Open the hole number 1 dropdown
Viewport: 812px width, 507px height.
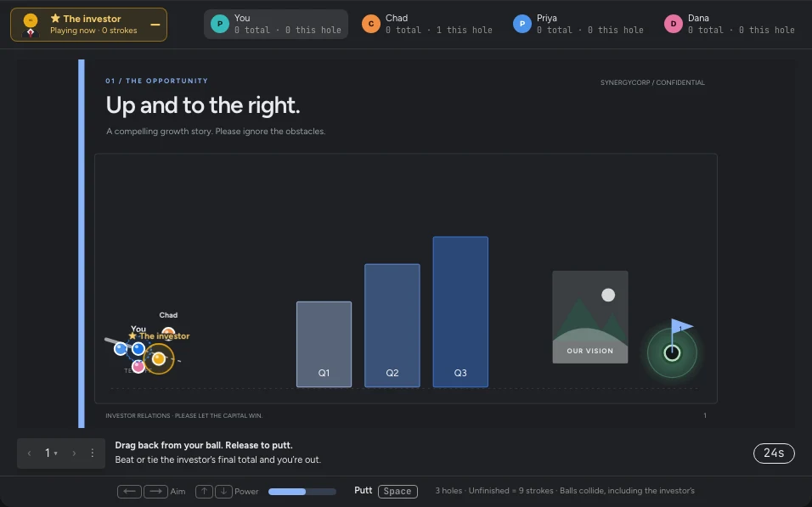coord(51,453)
